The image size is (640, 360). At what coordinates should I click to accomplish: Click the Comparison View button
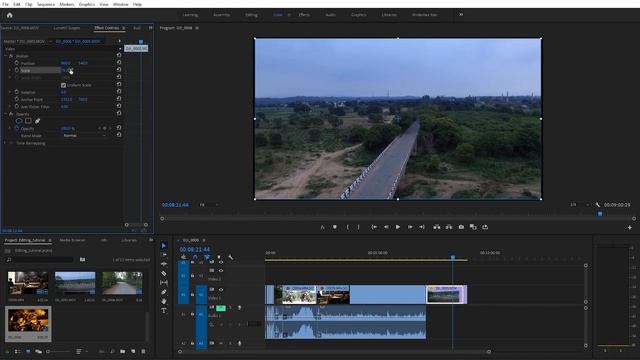(x=473, y=227)
